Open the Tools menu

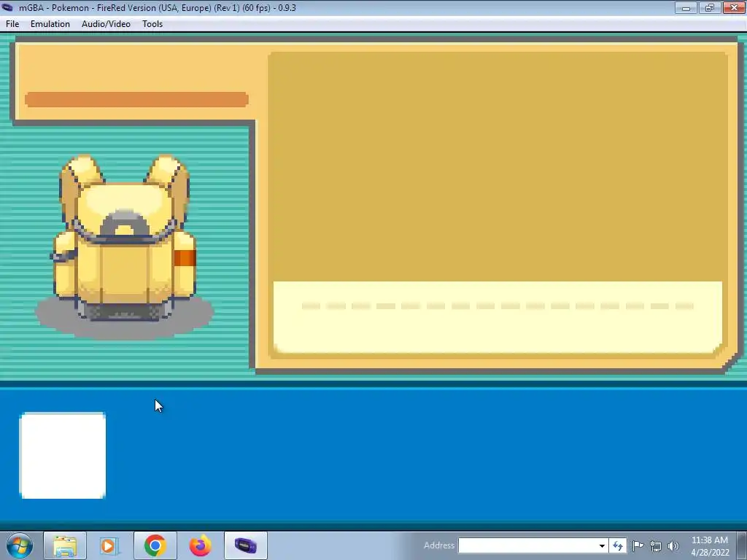[x=152, y=24]
